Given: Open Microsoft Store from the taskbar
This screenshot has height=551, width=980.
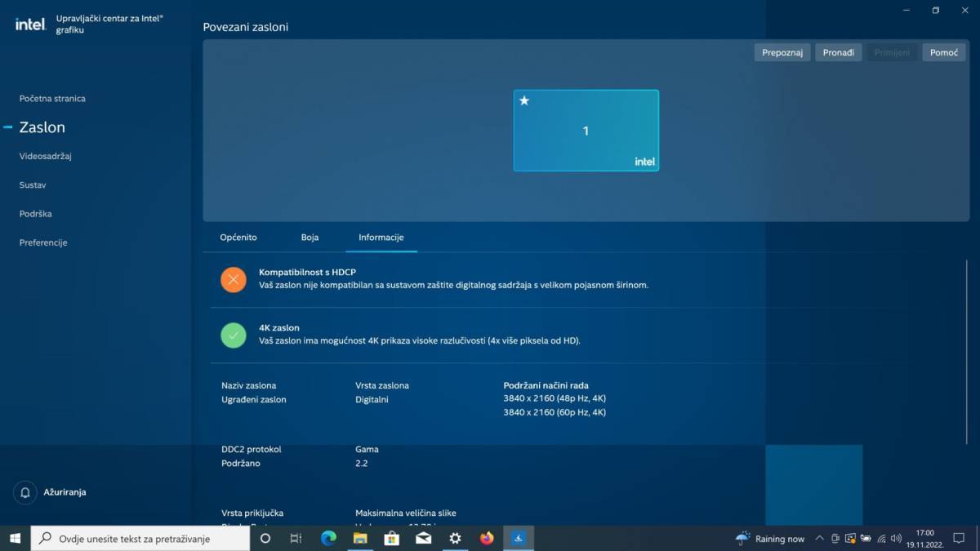Looking at the screenshot, I should 391,538.
